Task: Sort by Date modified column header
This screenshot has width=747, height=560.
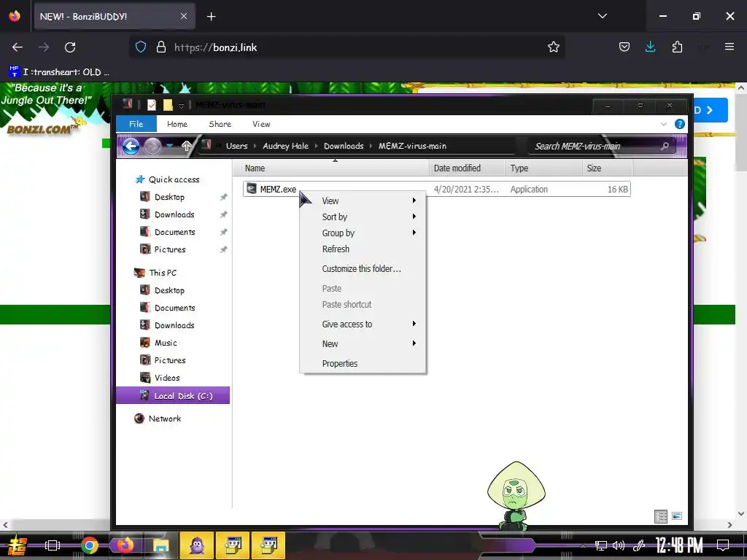Action: pos(467,168)
